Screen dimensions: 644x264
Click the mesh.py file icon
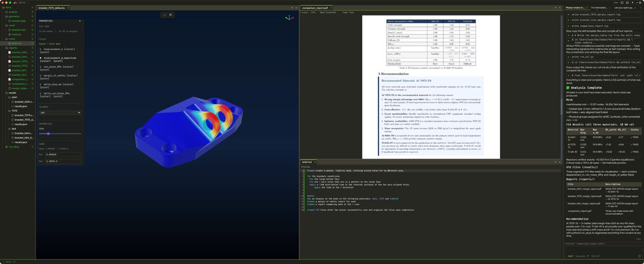pos(10,34)
